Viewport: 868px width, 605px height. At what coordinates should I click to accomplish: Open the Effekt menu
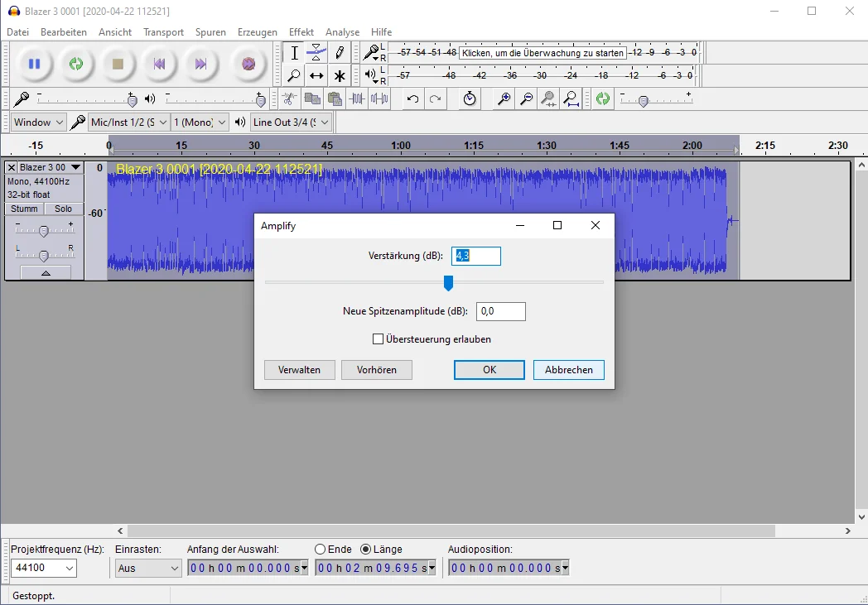(x=301, y=32)
